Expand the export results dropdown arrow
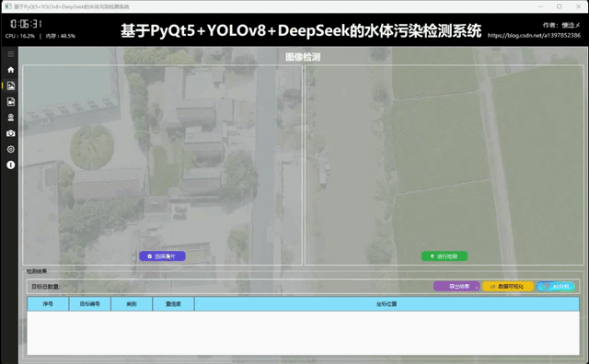The width and height of the screenshot is (589, 364). click(x=477, y=288)
